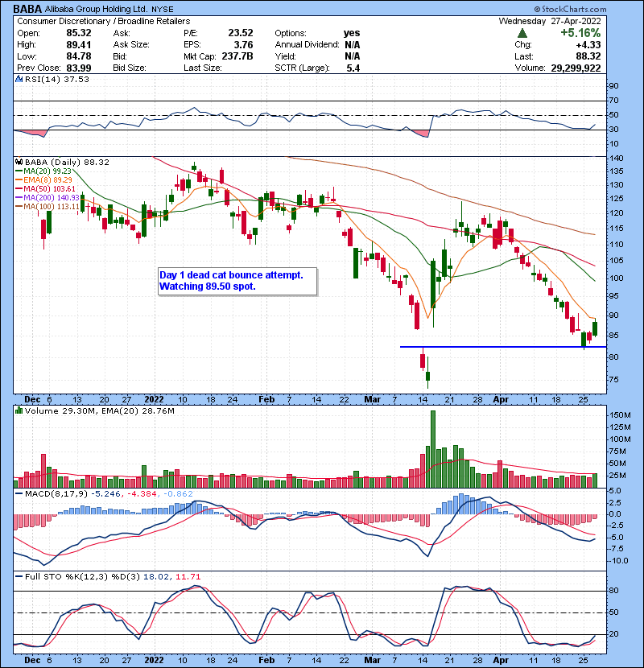Click the MA(100) 113.11 legend entry
644x668 pixels.
pos(47,207)
